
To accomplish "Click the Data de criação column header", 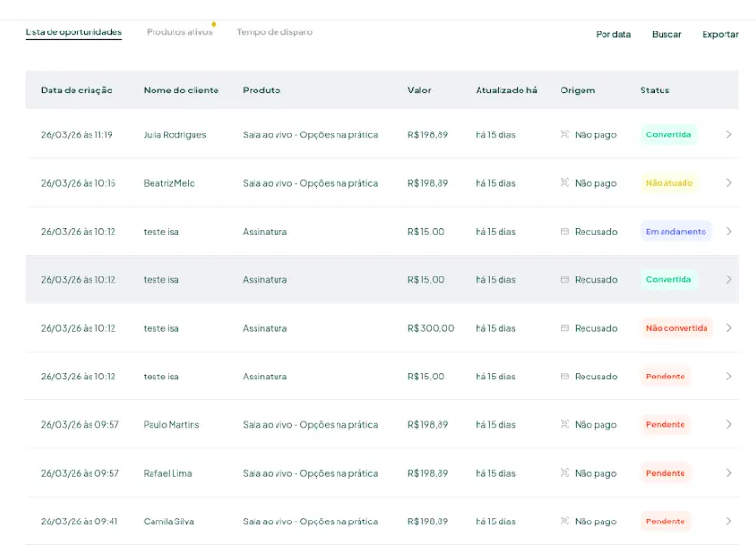I will [76, 91].
